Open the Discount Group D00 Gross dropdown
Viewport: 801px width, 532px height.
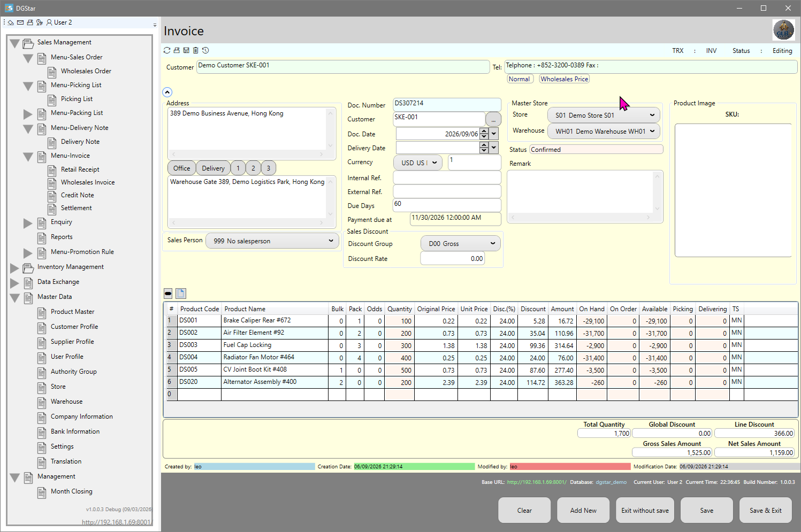pyautogui.click(x=461, y=243)
